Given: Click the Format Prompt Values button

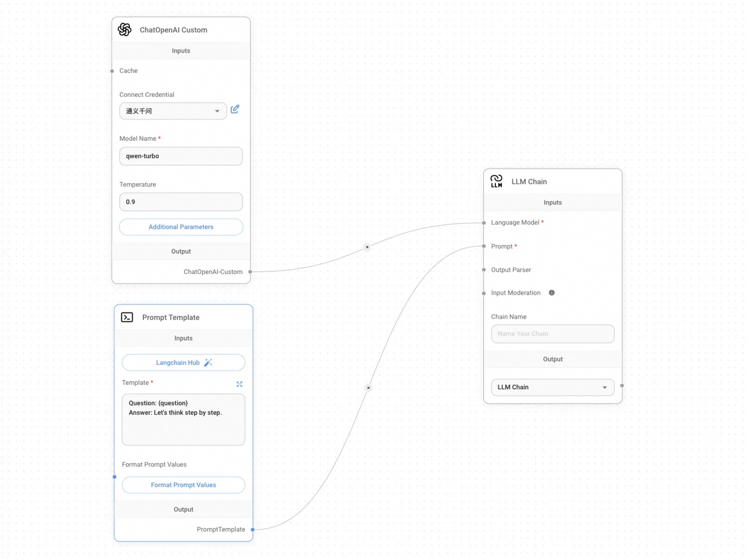Looking at the screenshot, I should click(x=183, y=485).
